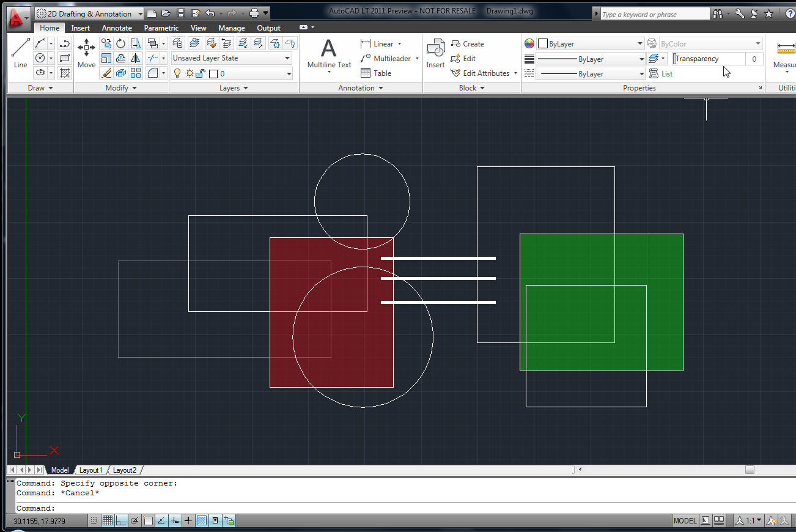796x532 pixels.
Task: Select the Line tool
Action: coord(20,52)
